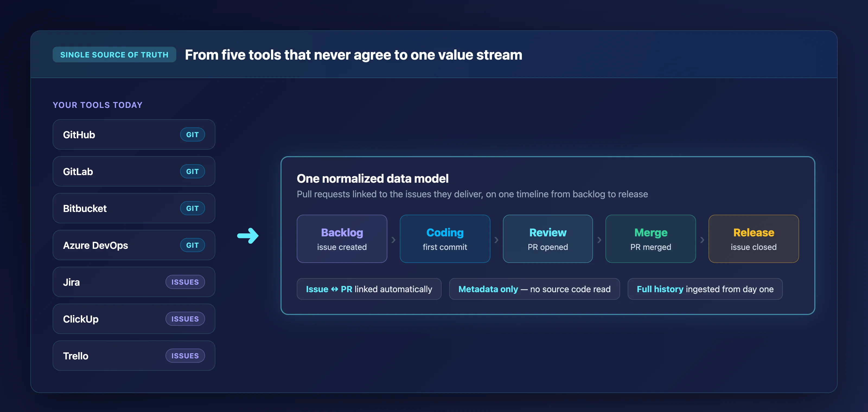Click the "Metadata only — no source code read" pill
Image resolution: width=868 pixels, height=412 pixels.
click(x=534, y=289)
